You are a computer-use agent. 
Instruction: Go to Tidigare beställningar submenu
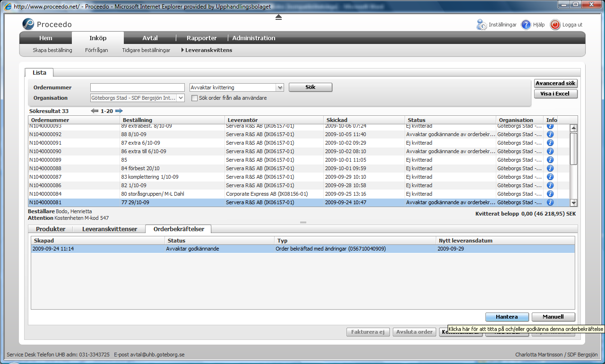(146, 50)
